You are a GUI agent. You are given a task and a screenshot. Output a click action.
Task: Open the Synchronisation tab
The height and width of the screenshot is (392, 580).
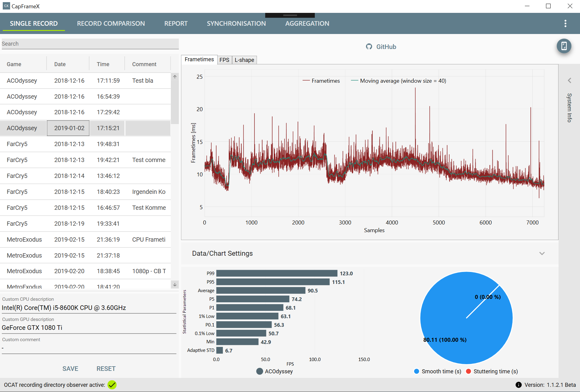click(236, 24)
